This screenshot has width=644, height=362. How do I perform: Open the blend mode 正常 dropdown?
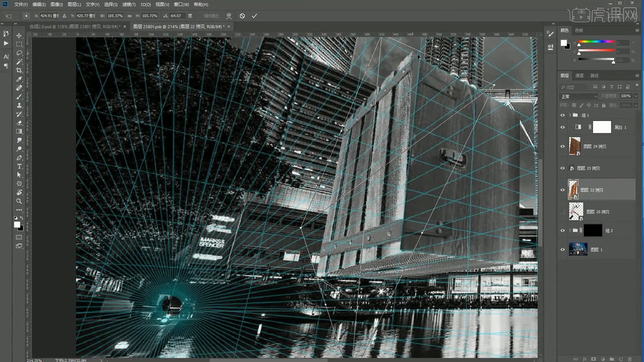click(x=579, y=96)
